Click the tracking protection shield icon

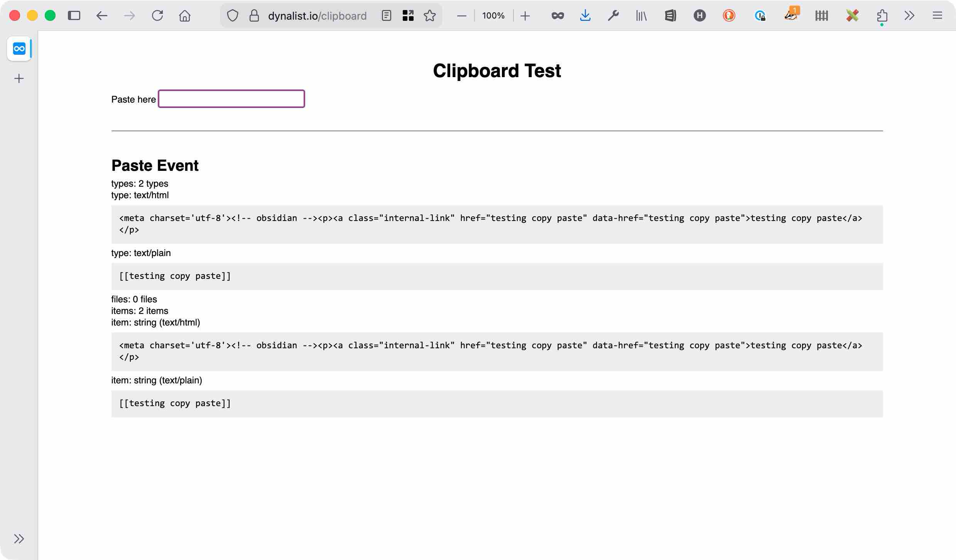[x=232, y=15]
